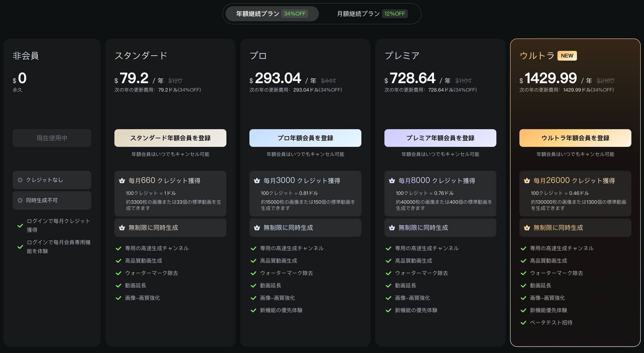Click crown icon beside 毎月8000 クレジット獲得
644x353 pixels.
click(x=392, y=181)
